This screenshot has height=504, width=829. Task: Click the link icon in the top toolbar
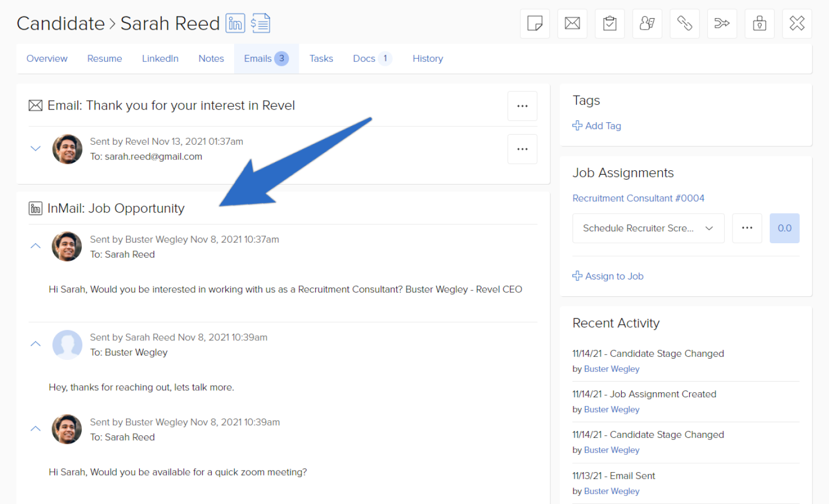684,24
